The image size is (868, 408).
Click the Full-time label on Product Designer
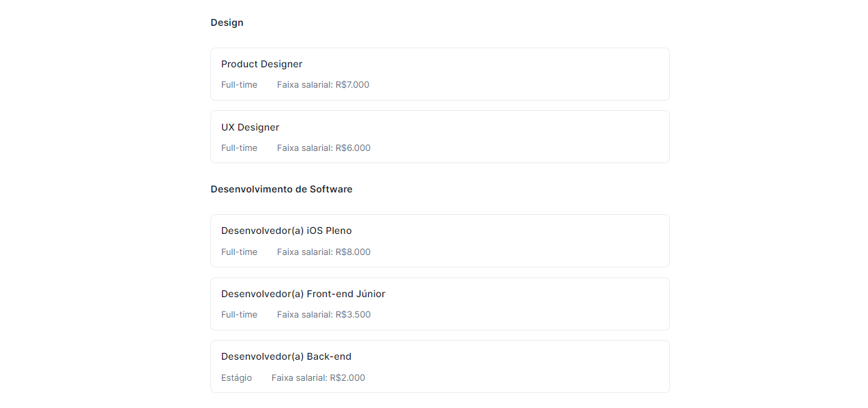[239, 84]
